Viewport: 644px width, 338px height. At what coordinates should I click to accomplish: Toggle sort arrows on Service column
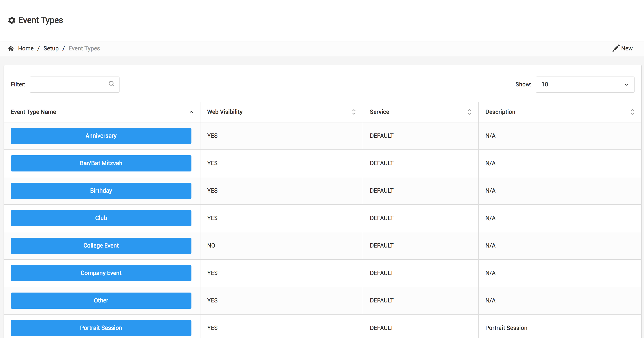click(469, 112)
